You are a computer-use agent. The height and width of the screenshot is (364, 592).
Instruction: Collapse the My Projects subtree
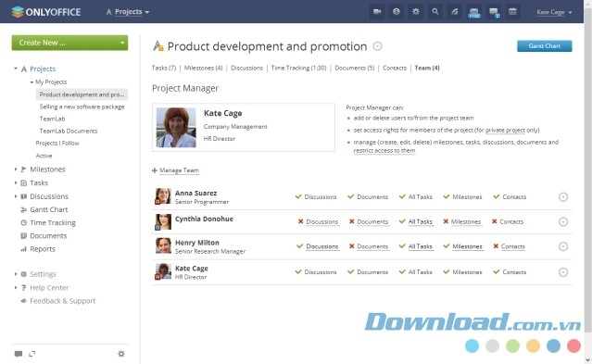coord(31,82)
